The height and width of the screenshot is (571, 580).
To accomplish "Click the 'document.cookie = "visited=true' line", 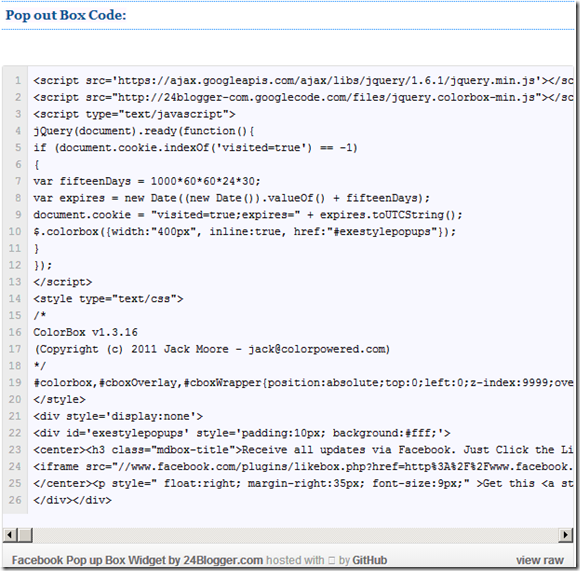I will pyautogui.click(x=248, y=215).
